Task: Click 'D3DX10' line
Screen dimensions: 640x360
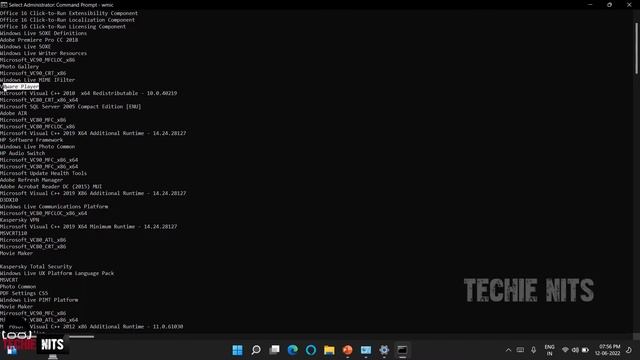Action: click(9, 200)
